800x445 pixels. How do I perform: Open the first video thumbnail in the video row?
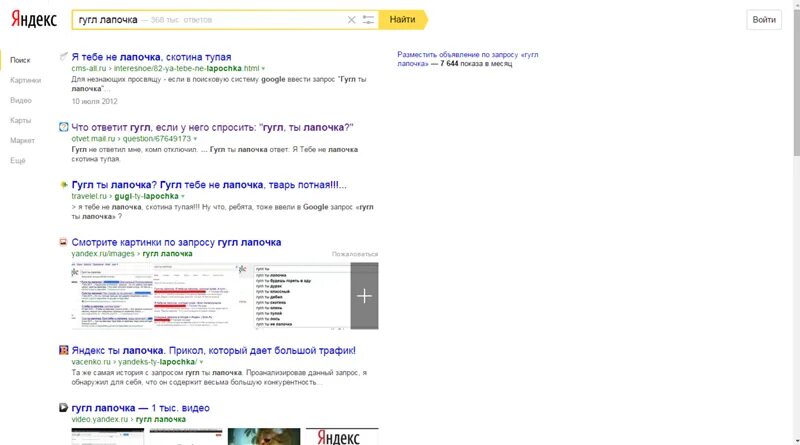click(108, 436)
